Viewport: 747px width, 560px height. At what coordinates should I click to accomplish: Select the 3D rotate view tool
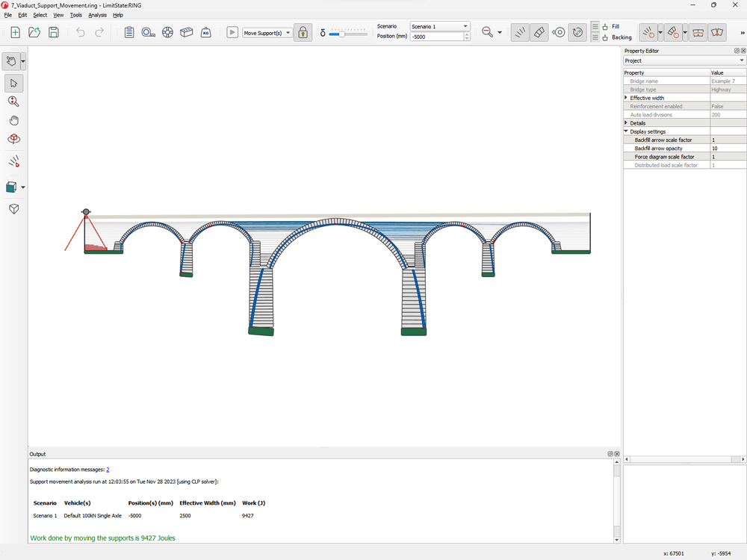pos(13,139)
